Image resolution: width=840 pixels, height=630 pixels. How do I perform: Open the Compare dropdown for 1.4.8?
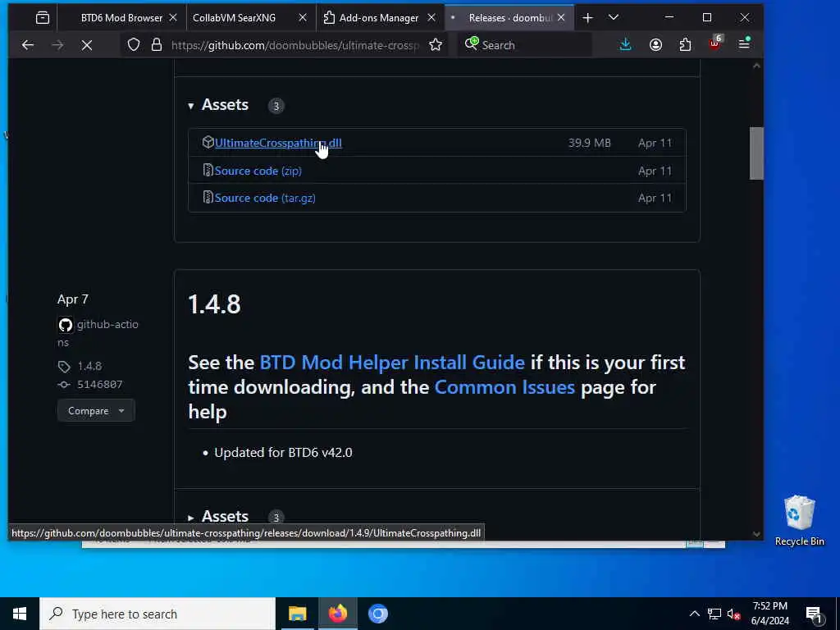(96, 411)
